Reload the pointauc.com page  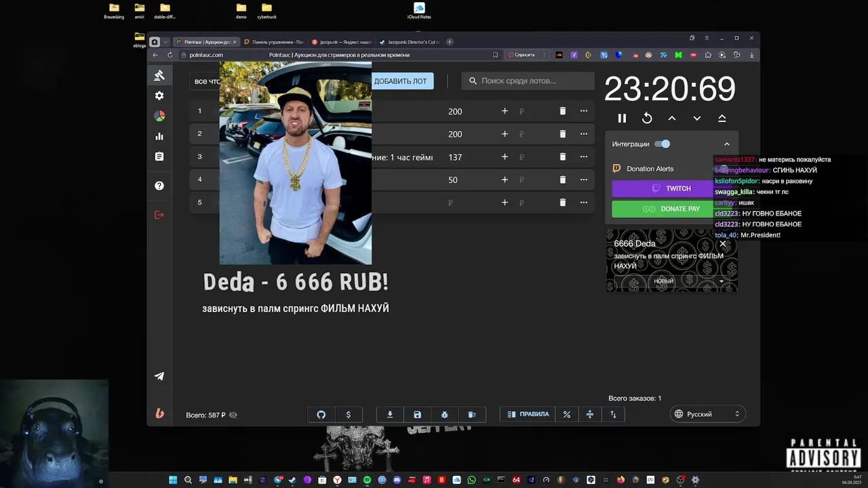(169, 55)
